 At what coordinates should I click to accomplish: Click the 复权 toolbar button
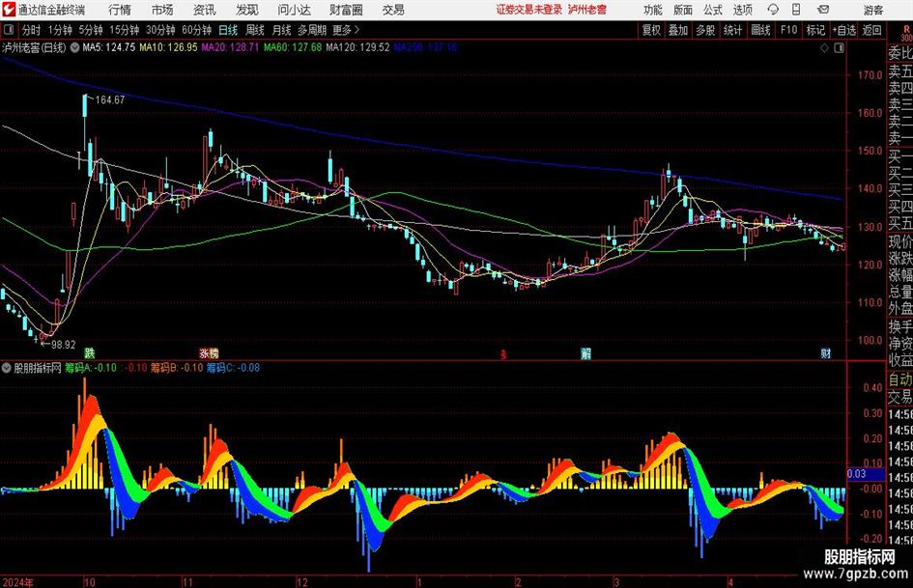pos(651,30)
